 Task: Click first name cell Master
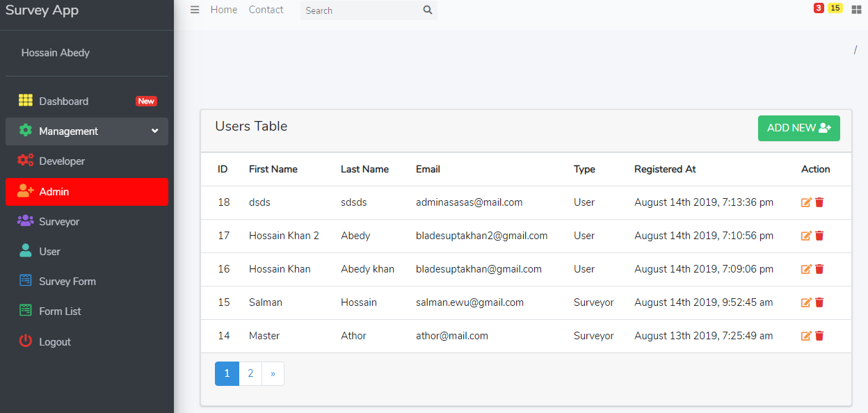tap(264, 336)
